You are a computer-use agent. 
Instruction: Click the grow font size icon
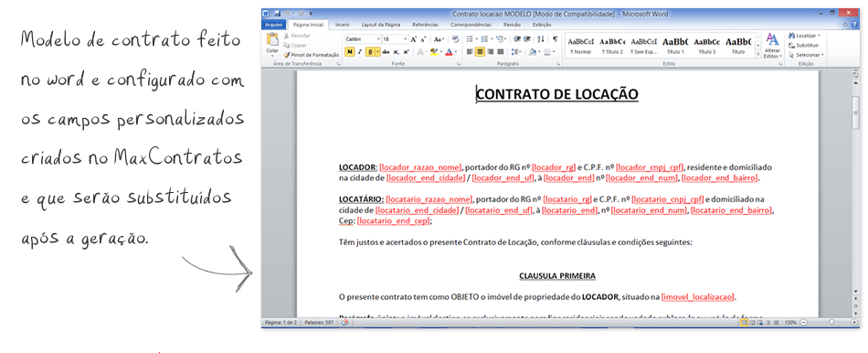(414, 39)
